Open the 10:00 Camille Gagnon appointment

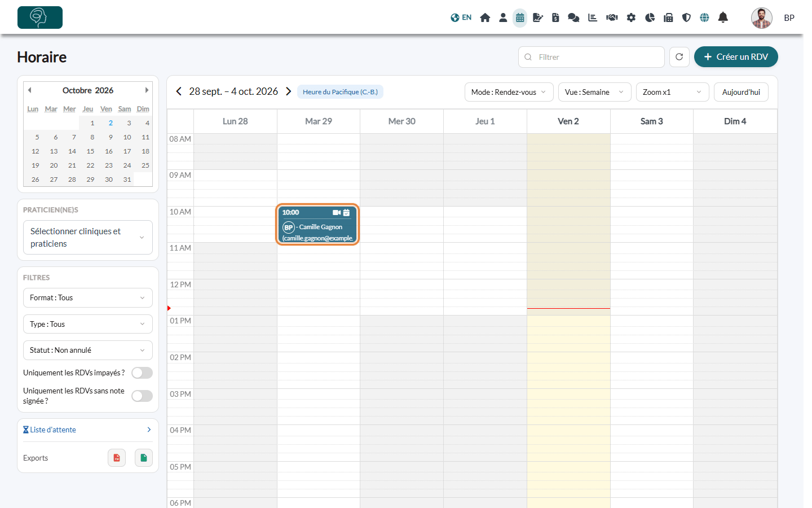[318, 224]
